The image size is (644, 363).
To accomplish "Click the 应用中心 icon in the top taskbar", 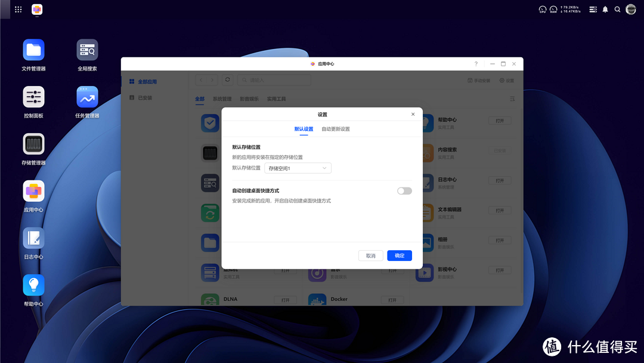I will (x=37, y=10).
